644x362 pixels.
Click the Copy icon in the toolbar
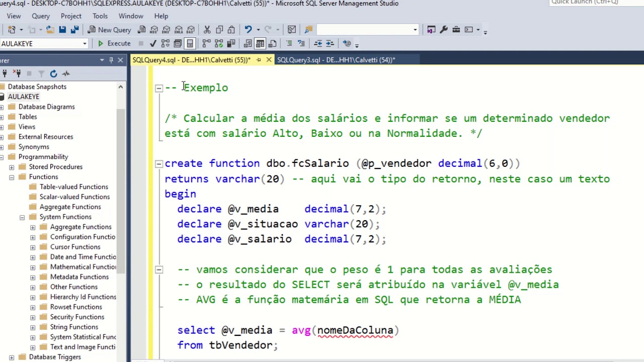point(219,30)
